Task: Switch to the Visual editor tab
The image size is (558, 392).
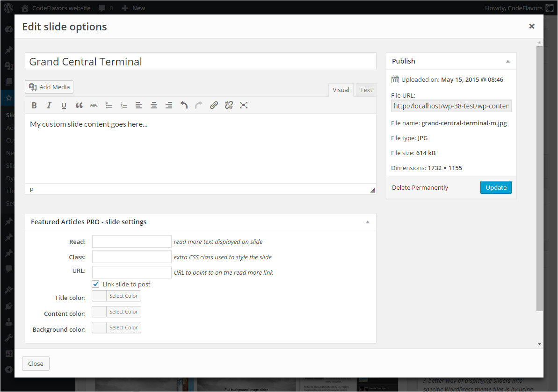Action: pyautogui.click(x=341, y=90)
